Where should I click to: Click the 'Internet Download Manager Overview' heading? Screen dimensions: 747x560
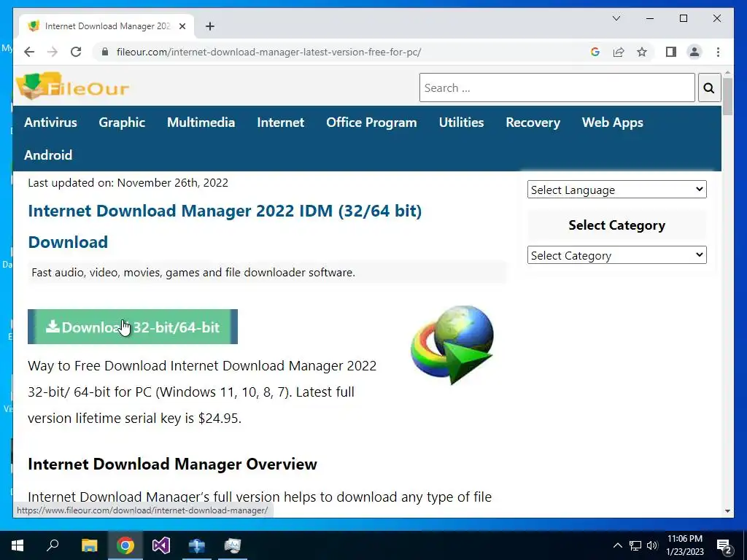[172, 464]
